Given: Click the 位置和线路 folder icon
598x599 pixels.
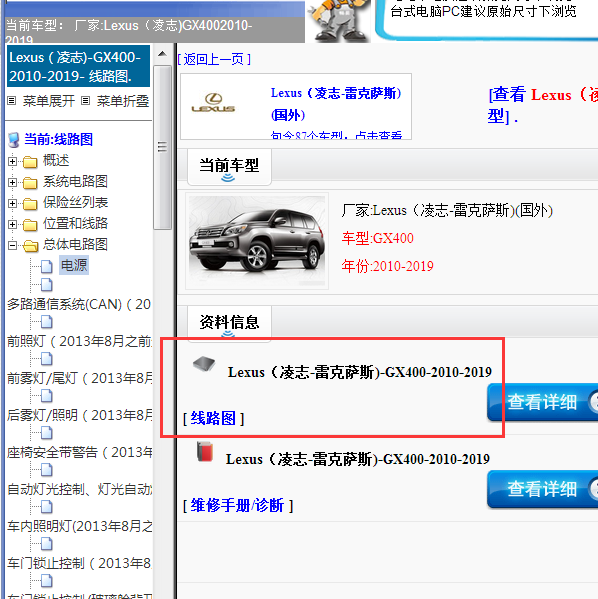Looking at the screenshot, I should pos(30,225).
